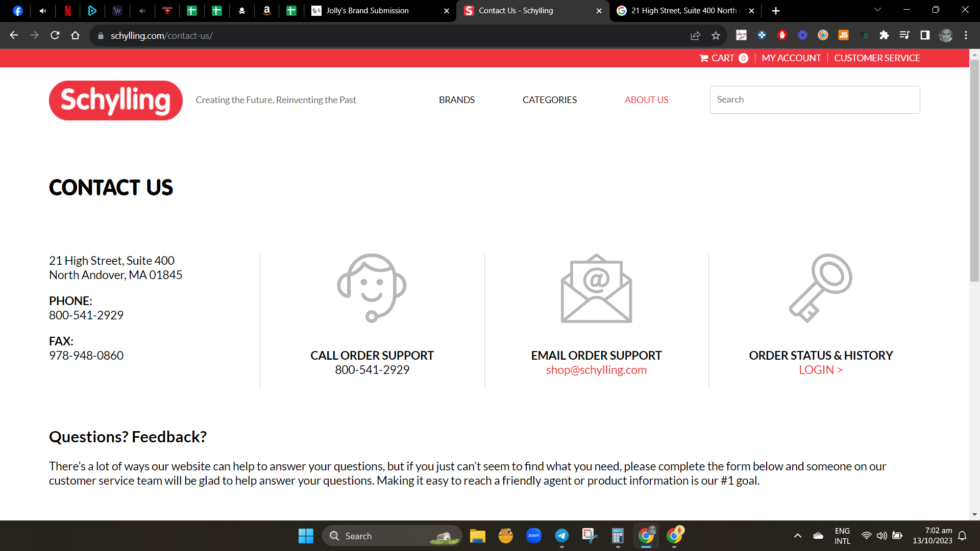
Task: Open the BRANDS menu
Action: click(x=457, y=100)
